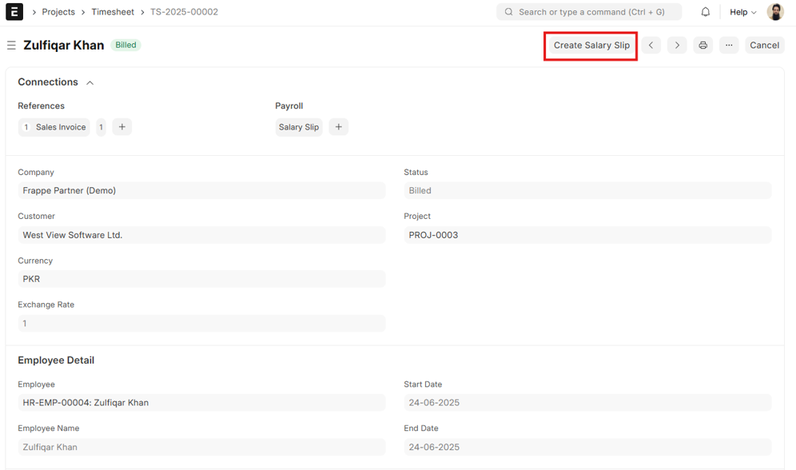
Task: Open the notifications bell icon
Action: pyautogui.click(x=705, y=12)
